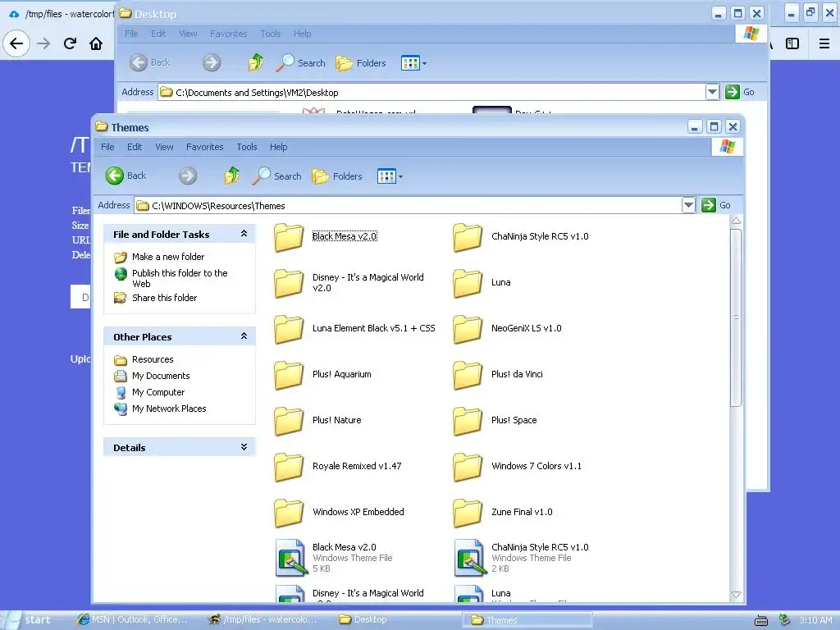Click Go button in Desktop window
Viewport: 840px width, 630px height.
pos(739,92)
